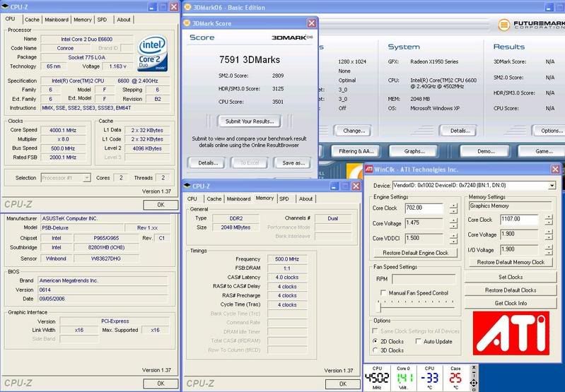Enable Manual Fan Speed Control checkbox
The image size is (565, 392).
(382, 292)
